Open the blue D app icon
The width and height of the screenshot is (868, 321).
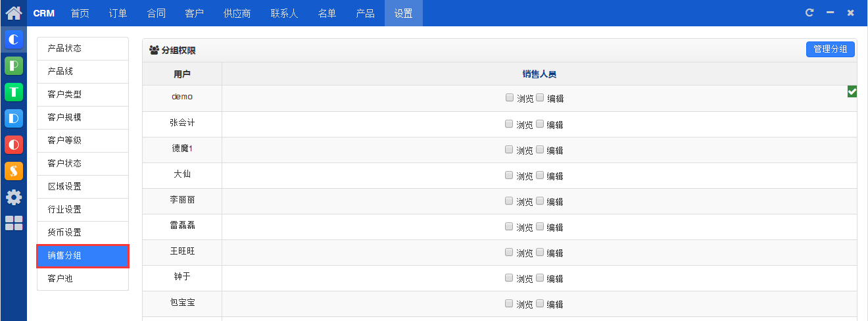coord(14,118)
